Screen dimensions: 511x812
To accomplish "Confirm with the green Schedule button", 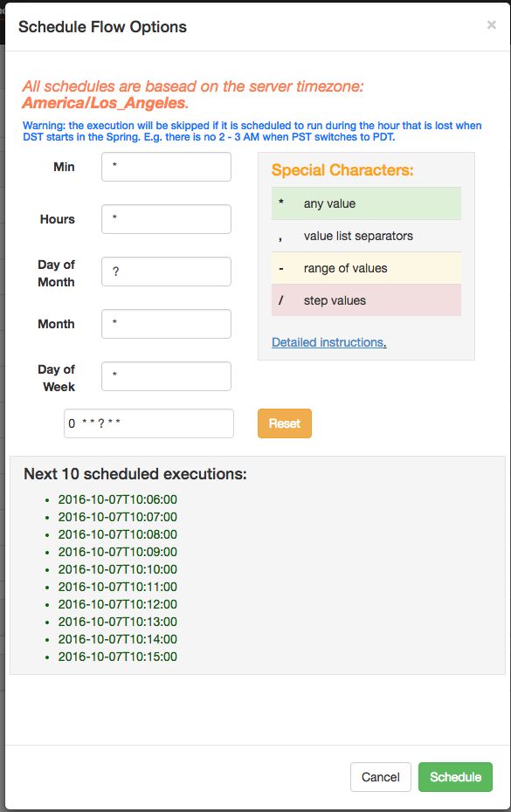I will pos(456,777).
